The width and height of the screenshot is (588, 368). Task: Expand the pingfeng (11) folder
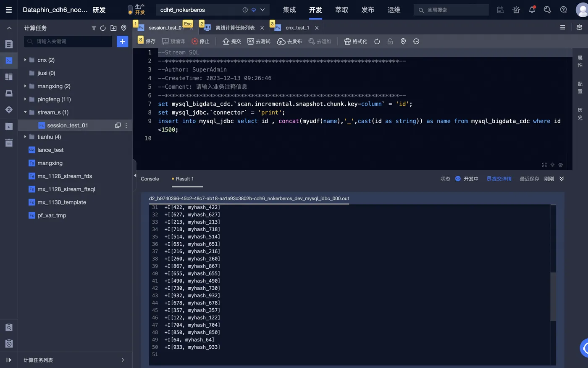25,99
